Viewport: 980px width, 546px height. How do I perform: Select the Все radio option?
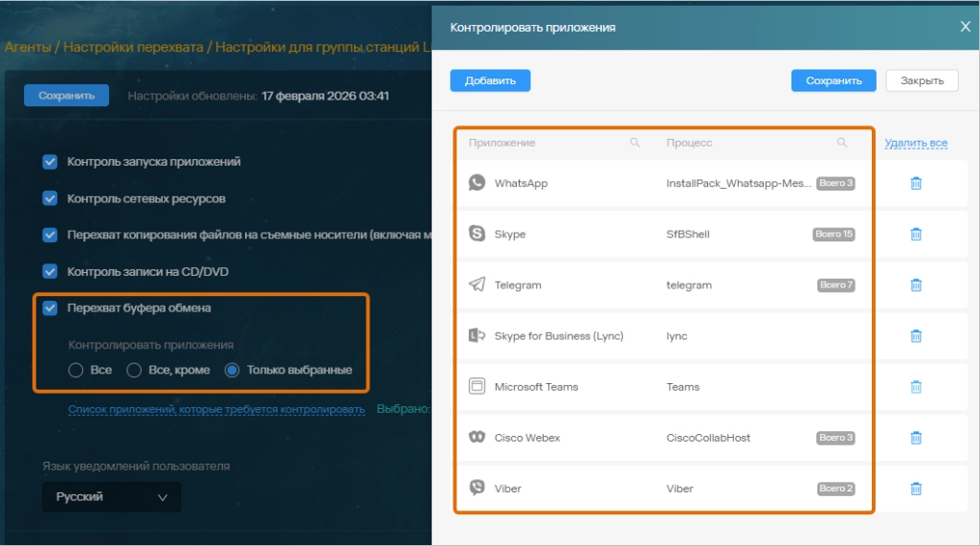(x=76, y=371)
